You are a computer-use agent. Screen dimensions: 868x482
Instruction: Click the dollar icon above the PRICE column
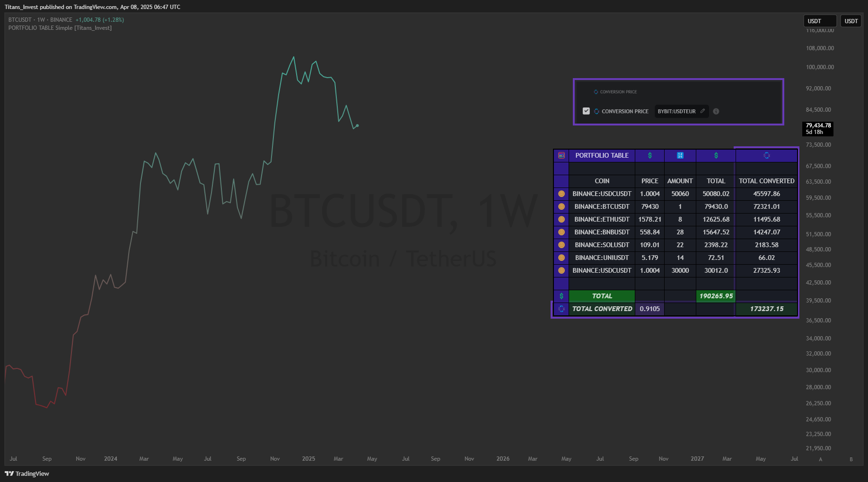tap(650, 155)
